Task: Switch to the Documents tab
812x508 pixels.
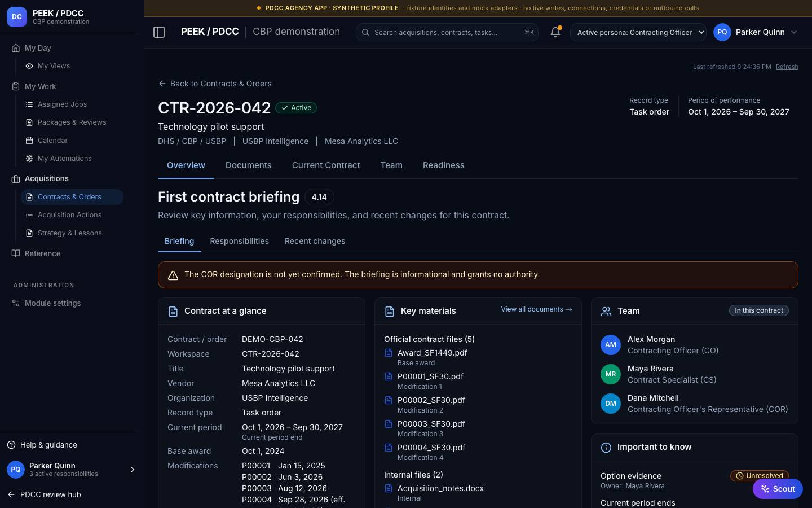Action: 248,165
